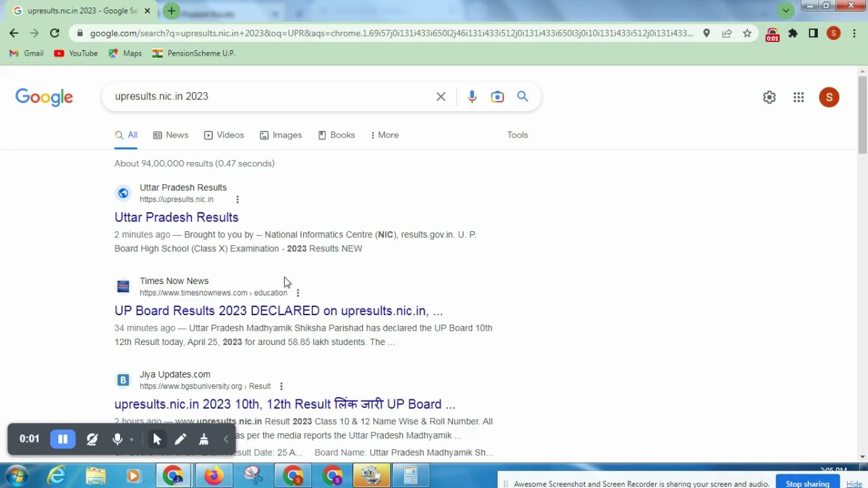Go back with the browser back arrow
Viewport: 868px width, 488px height.
coord(14,33)
